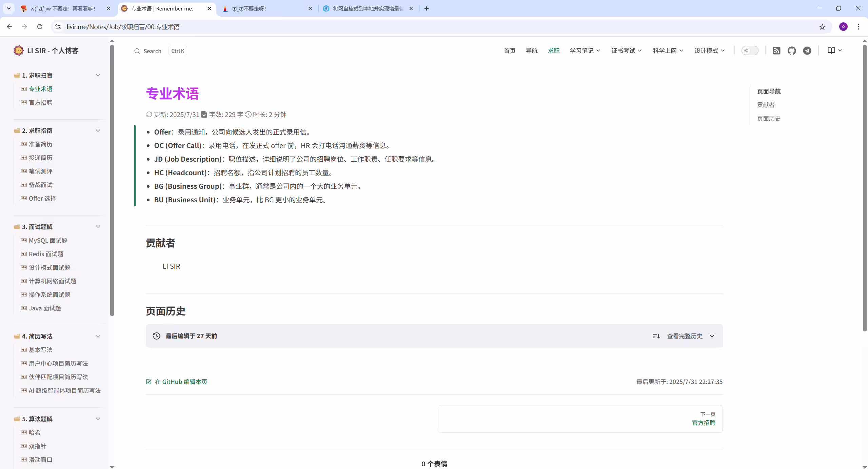Open contributor LI SIR link
Viewport: 868px width, 469px height.
click(x=171, y=266)
